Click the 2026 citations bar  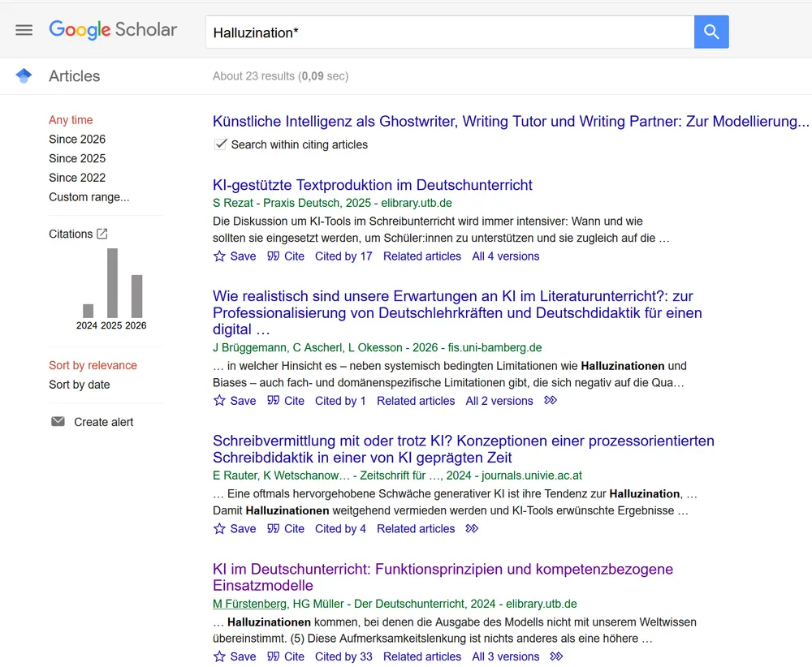136,296
